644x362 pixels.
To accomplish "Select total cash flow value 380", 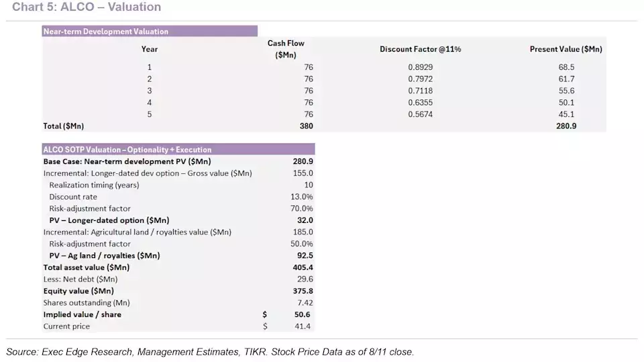I will (306, 126).
